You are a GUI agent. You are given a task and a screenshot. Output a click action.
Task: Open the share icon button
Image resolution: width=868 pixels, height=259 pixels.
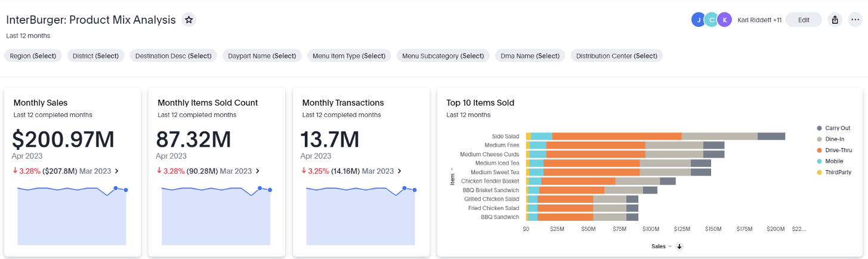point(835,20)
